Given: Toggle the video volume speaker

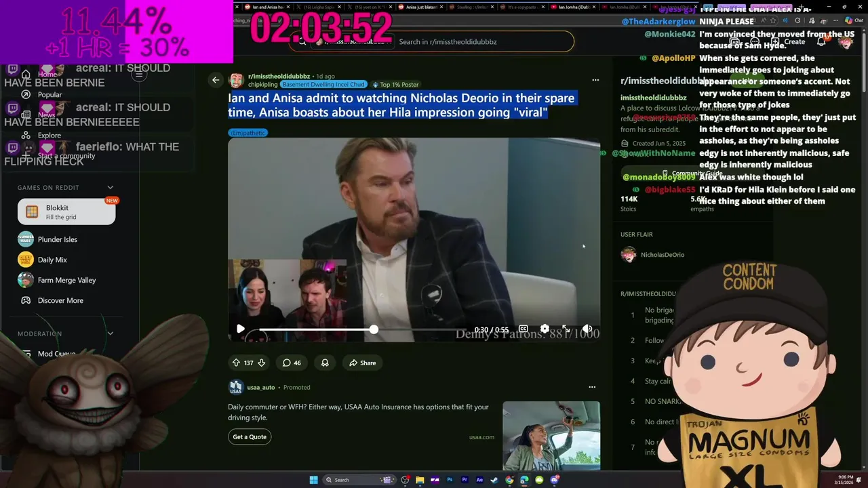Looking at the screenshot, I should pos(587,329).
